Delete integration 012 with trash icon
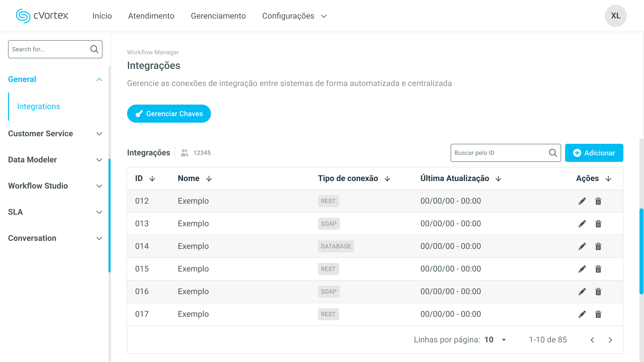This screenshot has width=644, height=362. coord(598,201)
